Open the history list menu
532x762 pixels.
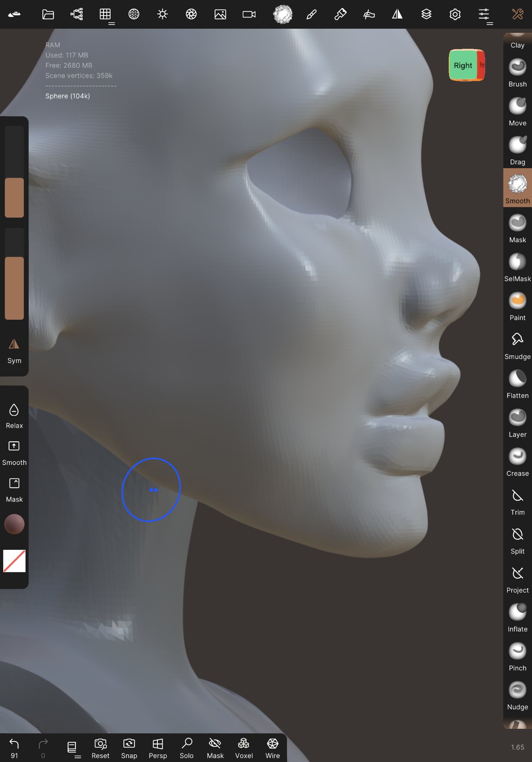coord(73,748)
